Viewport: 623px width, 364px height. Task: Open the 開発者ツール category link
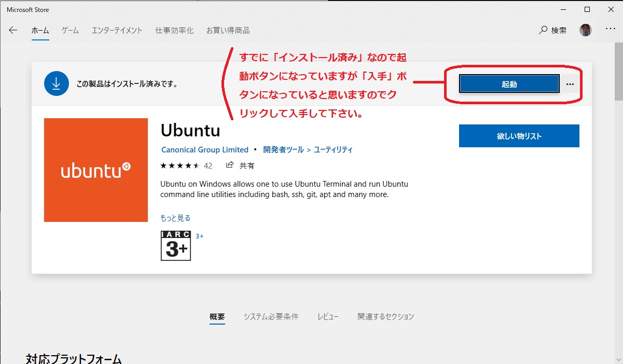pyautogui.click(x=283, y=150)
